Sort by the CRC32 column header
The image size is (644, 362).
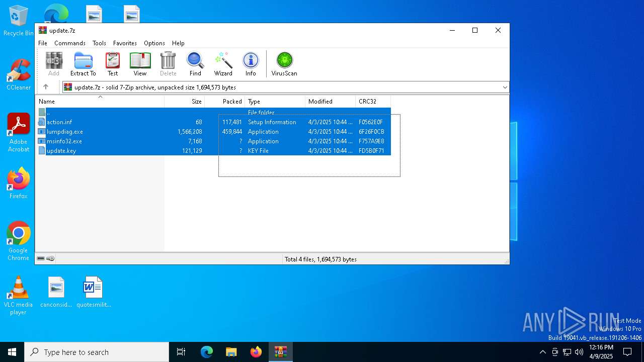coord(373,101)
